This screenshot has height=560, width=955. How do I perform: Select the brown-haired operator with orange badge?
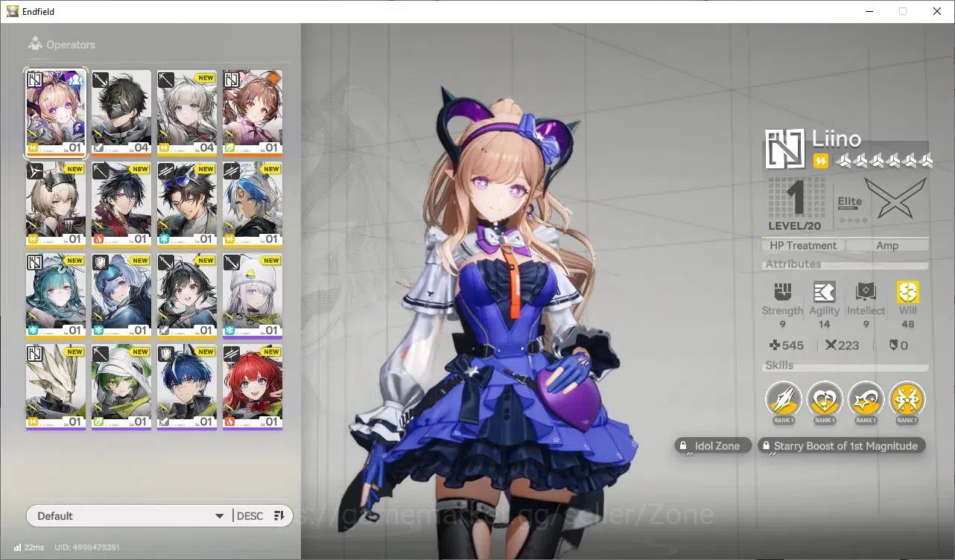point(253,112)
